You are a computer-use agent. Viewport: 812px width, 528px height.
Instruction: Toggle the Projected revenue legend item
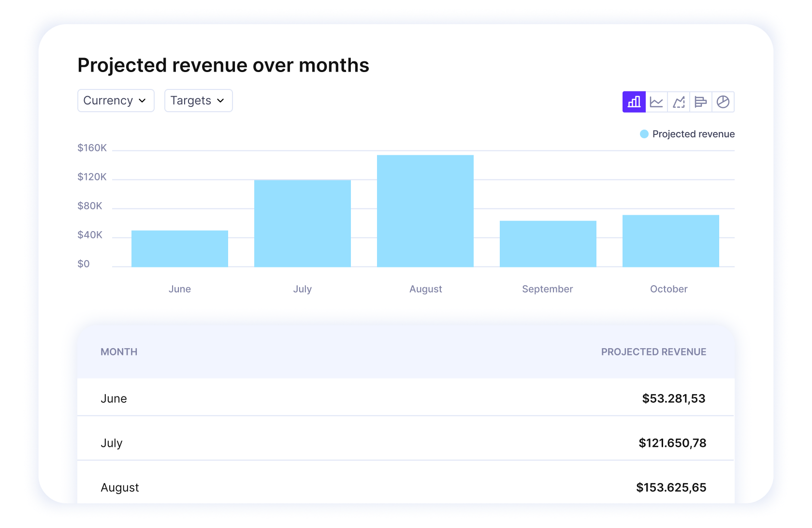[687, 134]
